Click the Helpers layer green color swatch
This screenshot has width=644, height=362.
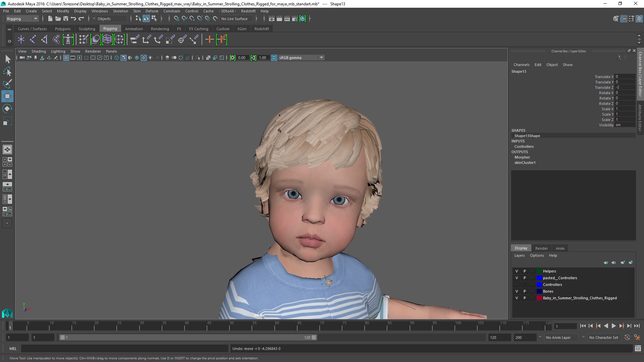tap(539, 271)
